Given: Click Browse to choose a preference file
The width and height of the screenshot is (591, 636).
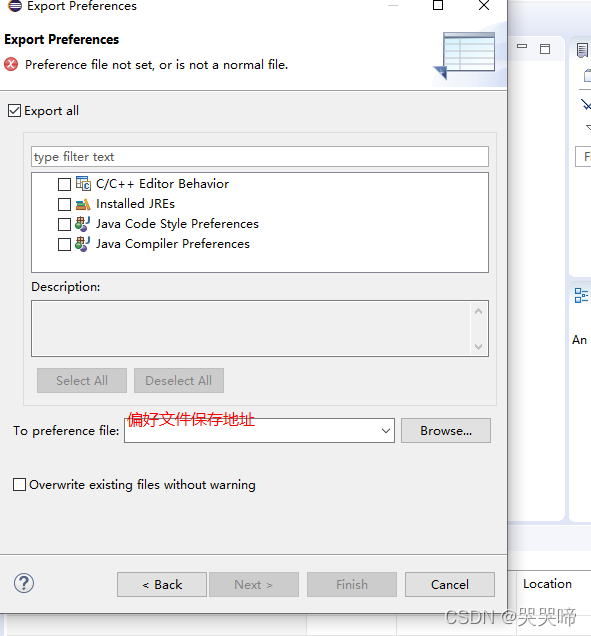Looking at the screenshot, I should pyautogui.click(x=446, y=431).
